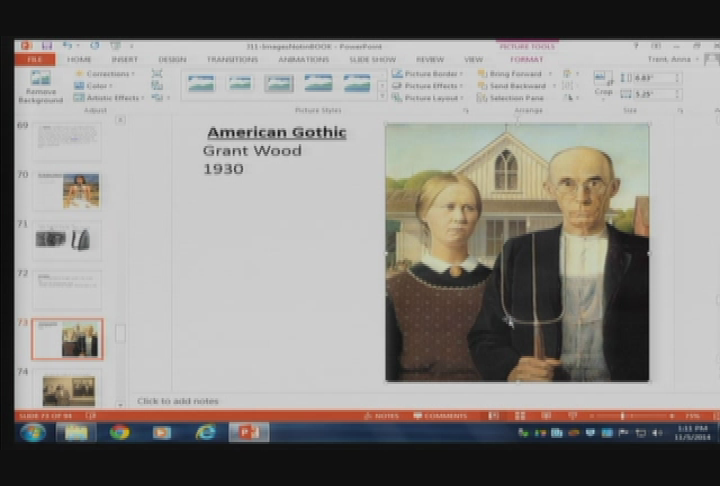The height and width of the screenshot is (486, 720).
Task: Toggle the NOTES button in status bar
Action: pos(382,416)
